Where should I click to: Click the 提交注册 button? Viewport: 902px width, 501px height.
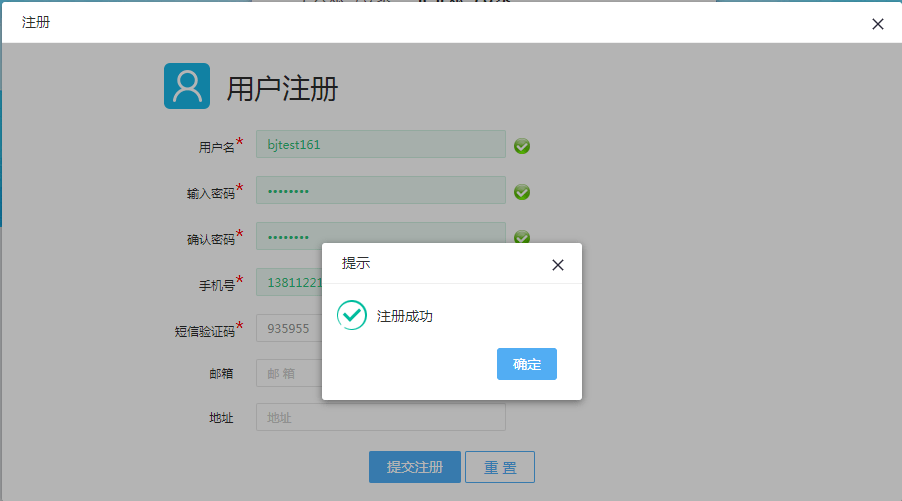[x=415, y=467]
